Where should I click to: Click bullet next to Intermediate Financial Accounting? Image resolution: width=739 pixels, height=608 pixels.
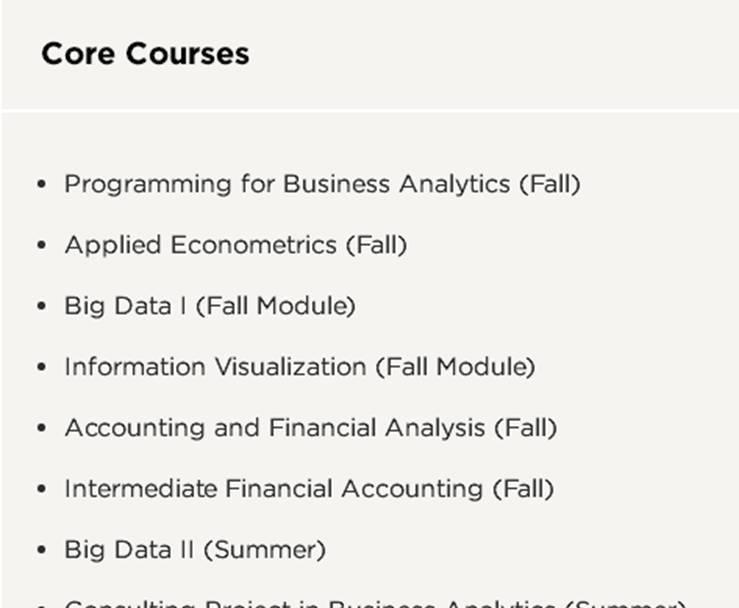click(x=41, y=490)
